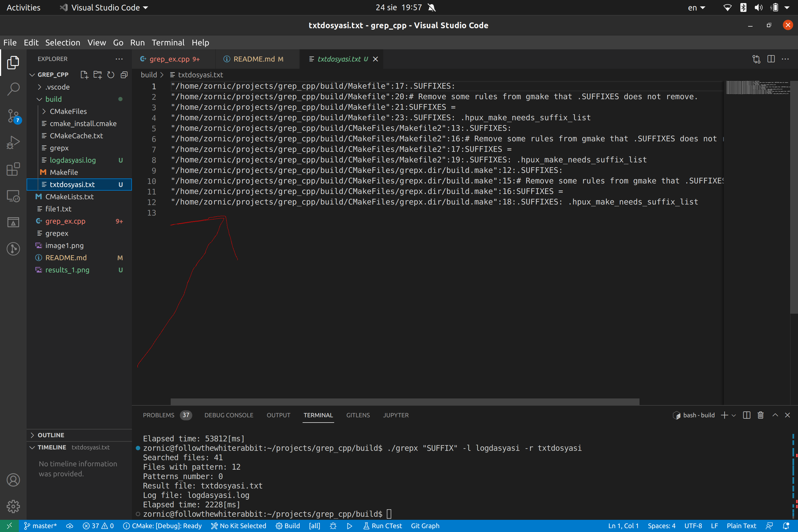
Task: Split the editor to the right
Action: [771, 59]
